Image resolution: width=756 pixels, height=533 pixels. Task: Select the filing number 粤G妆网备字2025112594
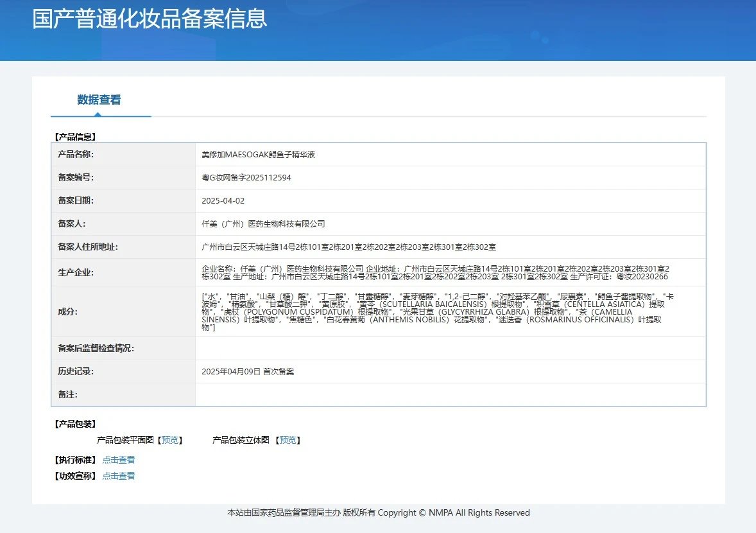coord(246,177)
